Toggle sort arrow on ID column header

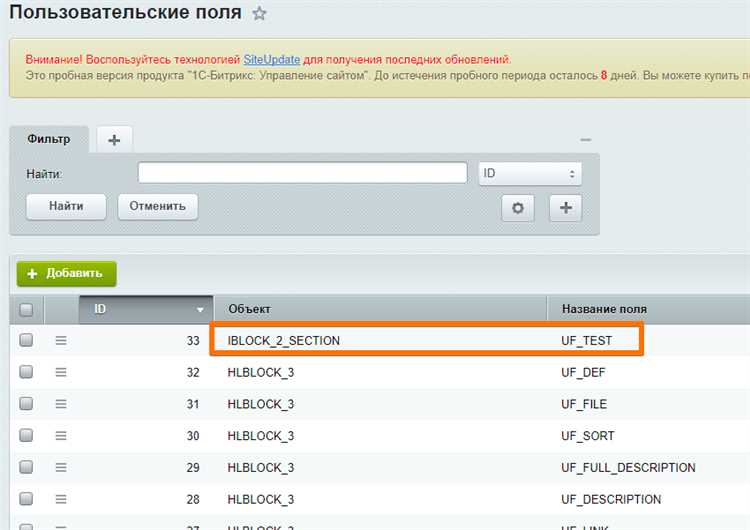pyautogui.click(x=200, y=310)
